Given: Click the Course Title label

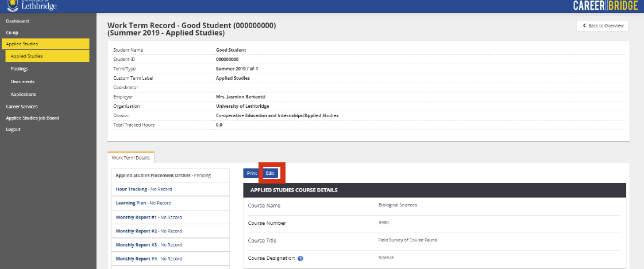Looking at the screenshot, I should tap(262, 241).
